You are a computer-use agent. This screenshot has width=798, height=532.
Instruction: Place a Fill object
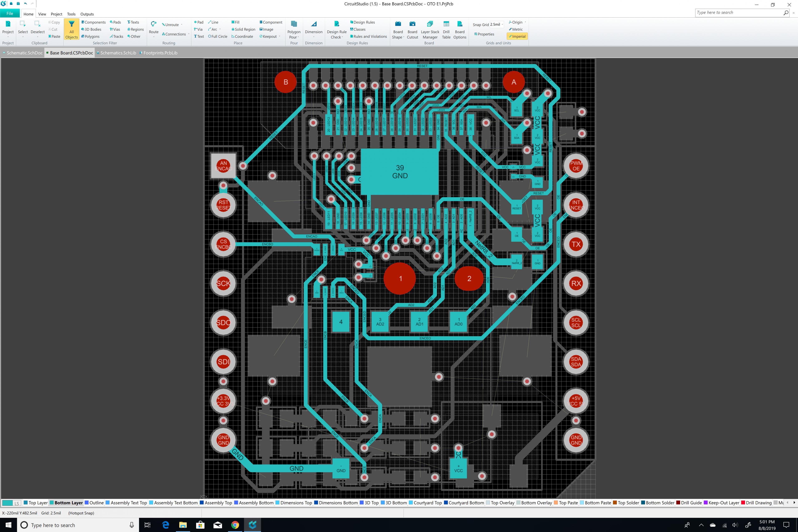[236, 22]
